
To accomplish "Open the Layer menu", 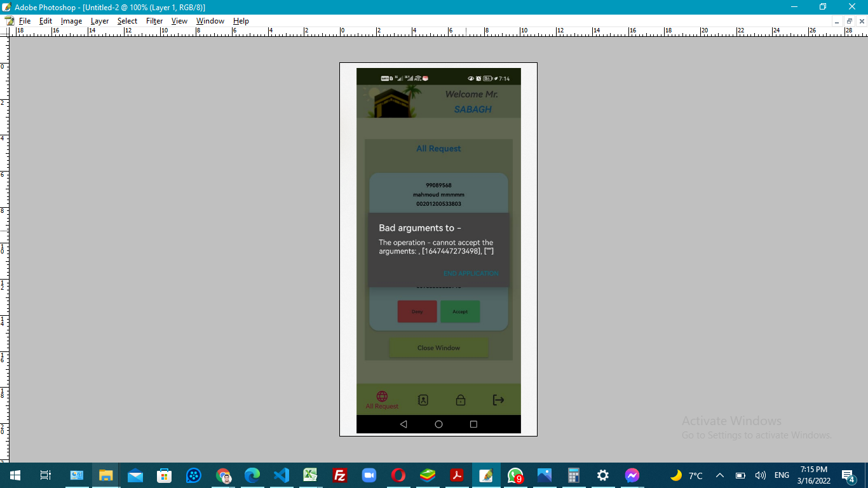I will pos(100,21).
